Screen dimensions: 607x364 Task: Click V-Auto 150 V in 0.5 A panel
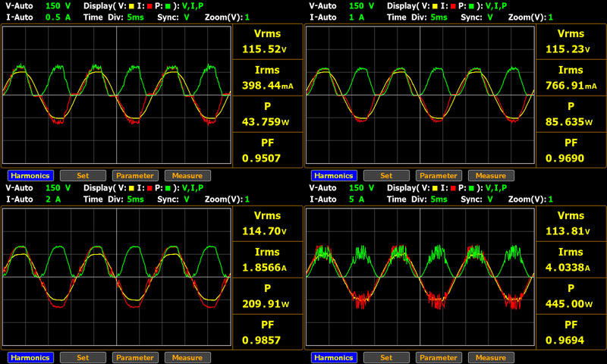pos(58,6)
